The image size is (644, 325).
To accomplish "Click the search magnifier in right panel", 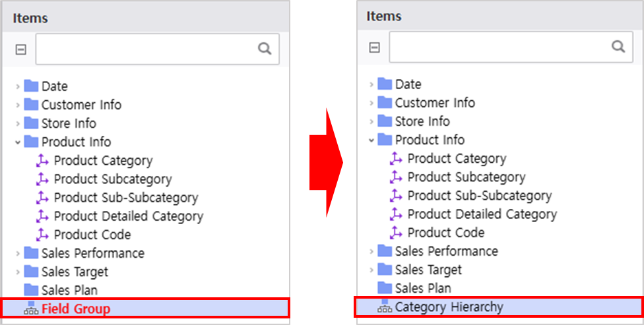I will (x=618, y=46).
